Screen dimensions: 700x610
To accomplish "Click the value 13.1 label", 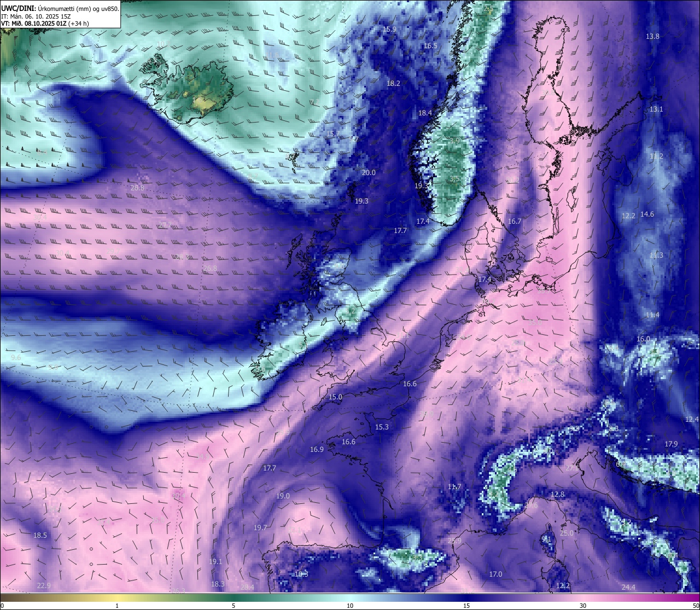I will pyautogui.click(x=656, y=109).
